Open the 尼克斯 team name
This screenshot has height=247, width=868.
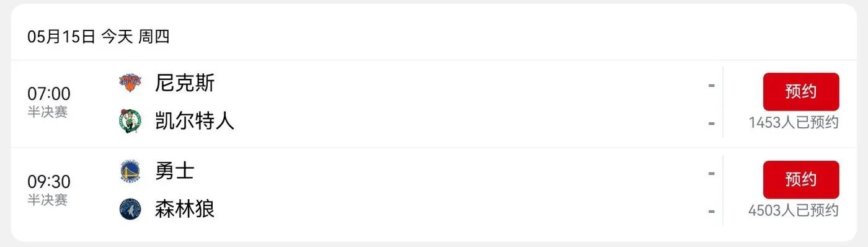[185, 83]
